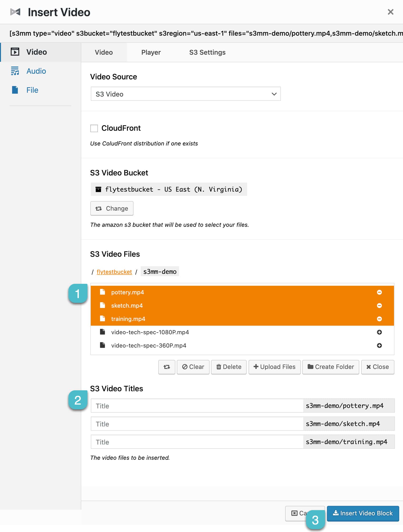Click Title field for training.mp4
The image size is (403, 532).
coord(197,442)
